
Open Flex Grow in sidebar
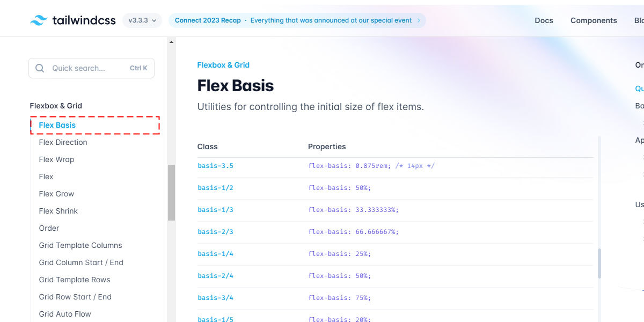click(56, 194)
